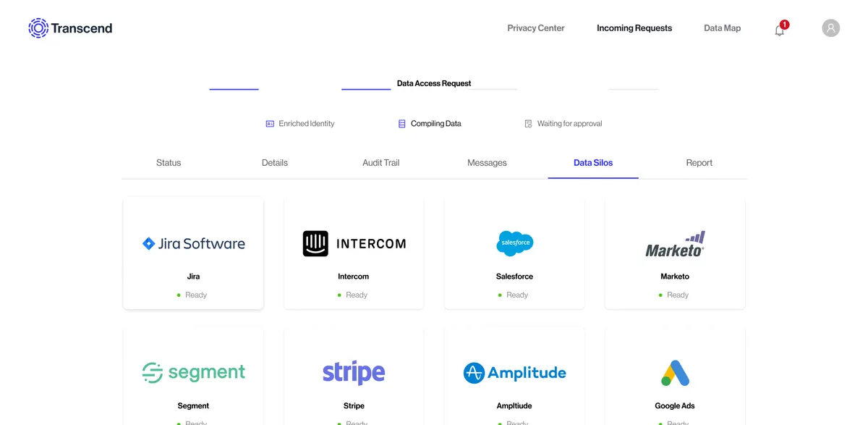
Task: Open the user profile avatar
Action: pyautogui.click(x=831, y=28)
